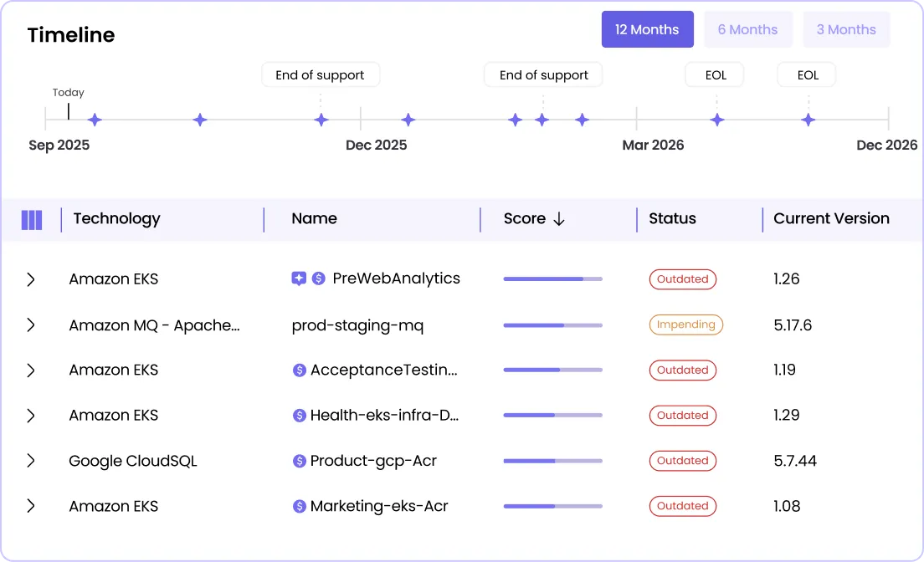Click the last EOL star marker on timeline
The width and height of the screenshot is (924, 562).
pyautogui.click(x=808, y=120)
